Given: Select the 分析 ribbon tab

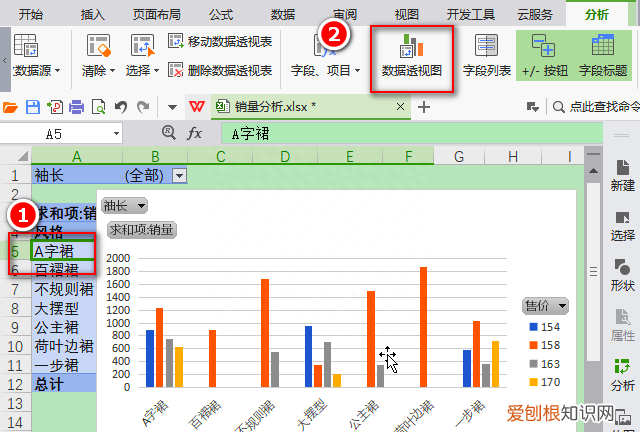Looking at the screenshot, I should [596, 15].
